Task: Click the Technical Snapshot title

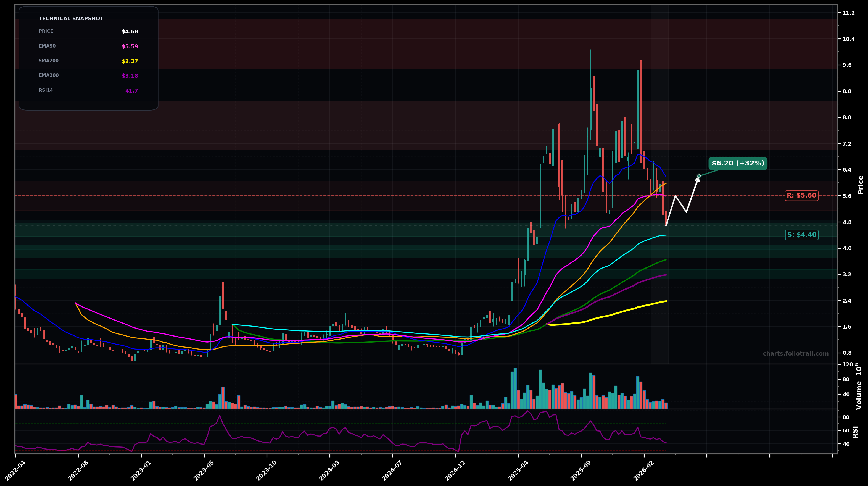Action: point(71,19)
